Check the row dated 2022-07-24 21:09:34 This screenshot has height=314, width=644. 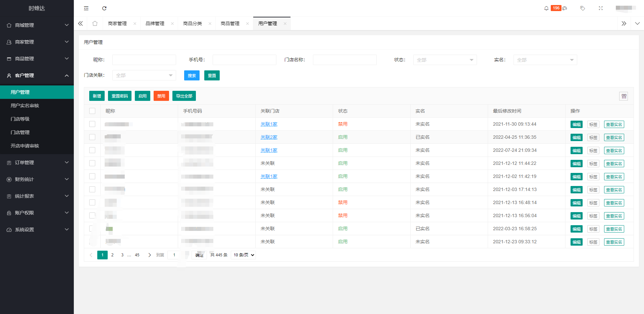(92, 150)
